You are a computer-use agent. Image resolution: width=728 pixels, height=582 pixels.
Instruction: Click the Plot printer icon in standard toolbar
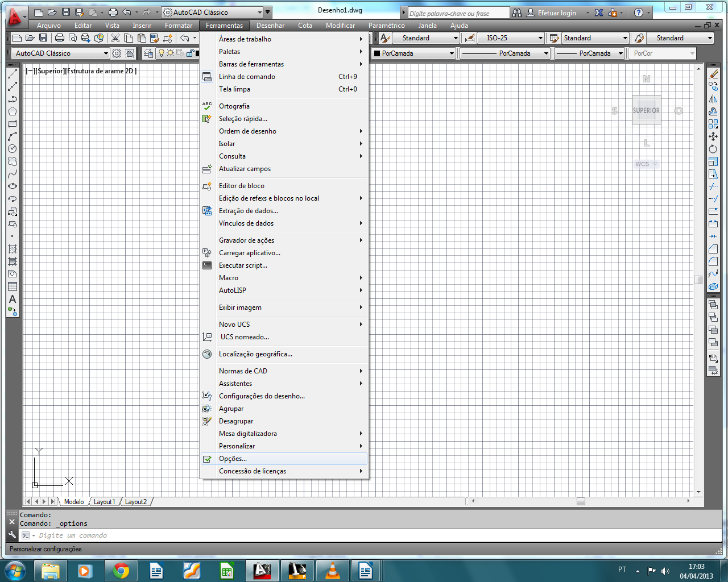pyautogui.click(x=60, y=38)
